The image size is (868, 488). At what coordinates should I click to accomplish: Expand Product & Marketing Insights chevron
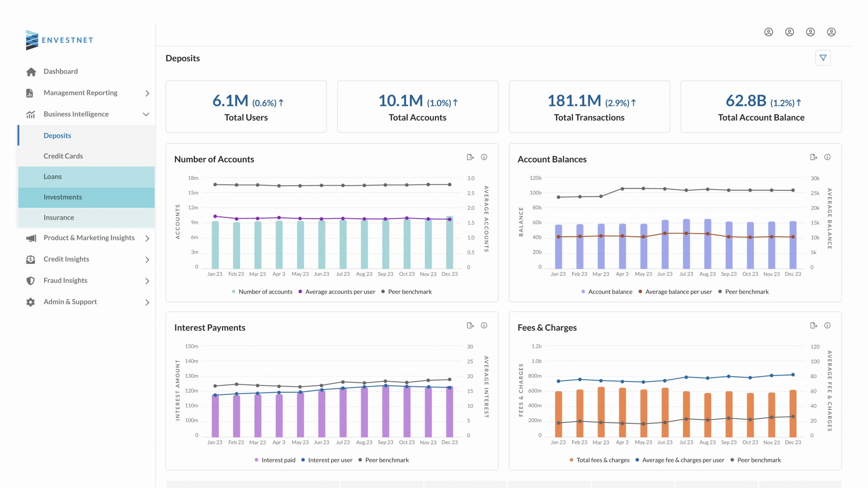[x=147, y=238]
